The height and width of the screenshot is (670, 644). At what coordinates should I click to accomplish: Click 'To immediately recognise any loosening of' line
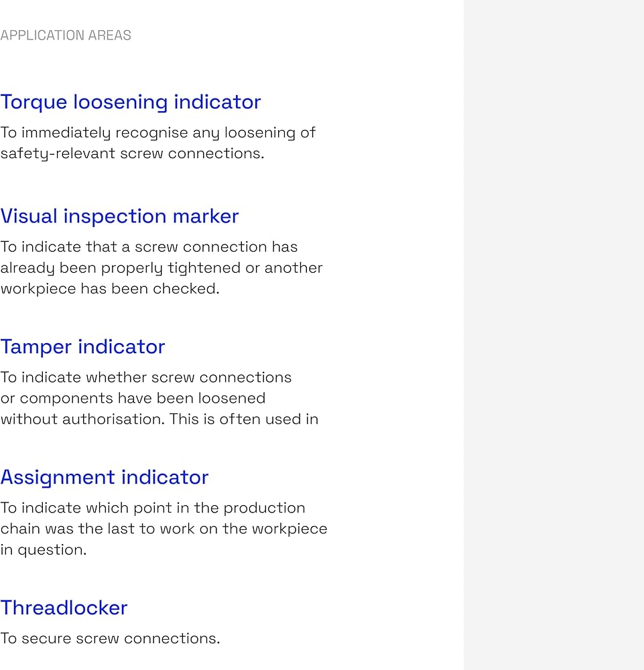(x=157, y=133)
